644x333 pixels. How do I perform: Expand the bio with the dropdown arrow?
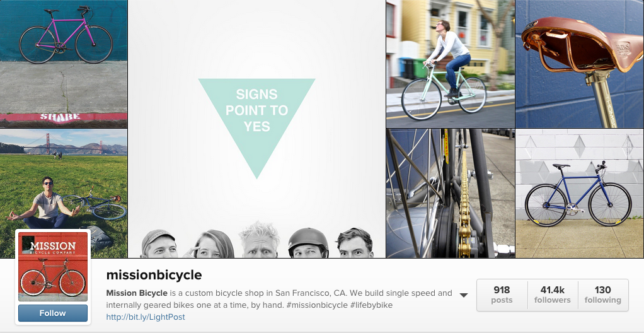464,295
